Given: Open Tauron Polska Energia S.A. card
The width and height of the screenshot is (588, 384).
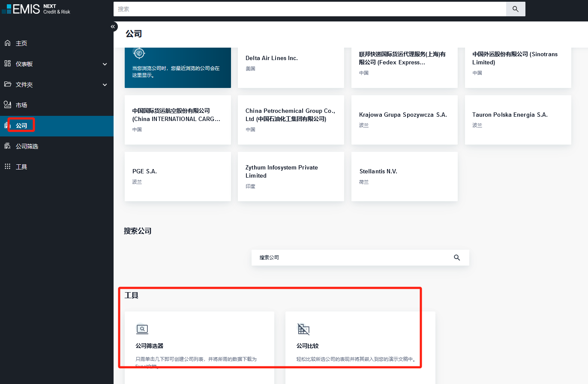Looking at the screenshot, I should pyautogui.click(x=518, y=119).
